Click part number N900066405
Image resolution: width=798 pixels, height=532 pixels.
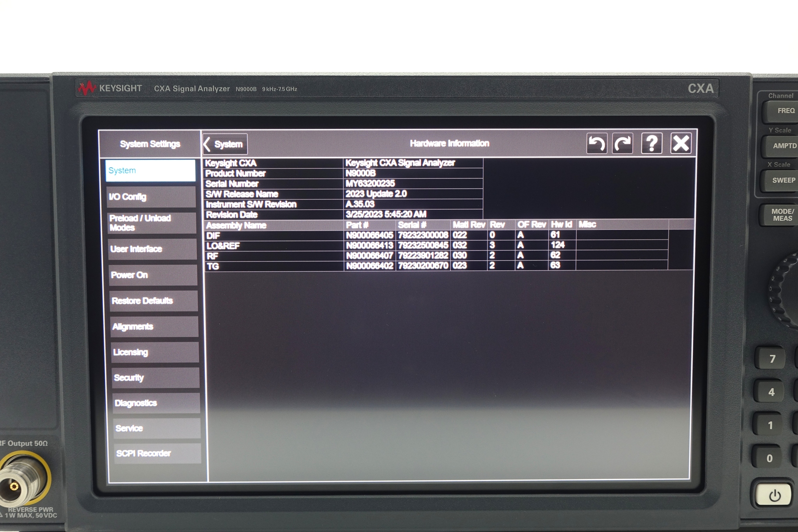click(x=369, y=235)
